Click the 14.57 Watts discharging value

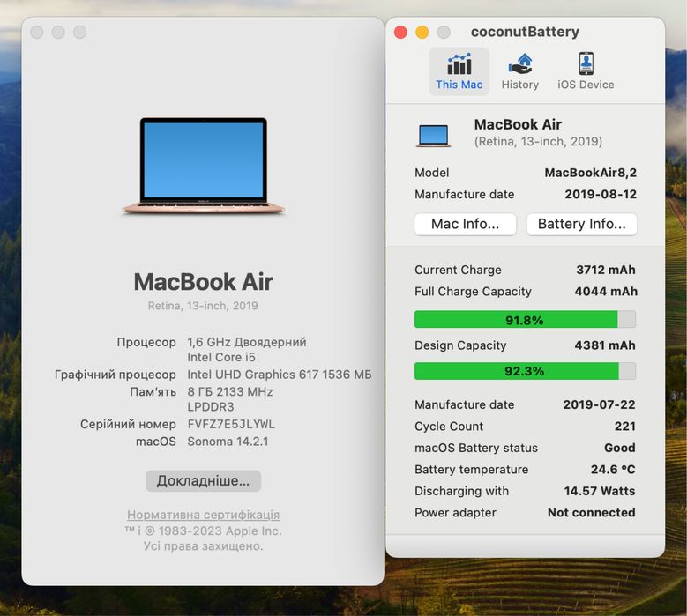pos(600,491)
